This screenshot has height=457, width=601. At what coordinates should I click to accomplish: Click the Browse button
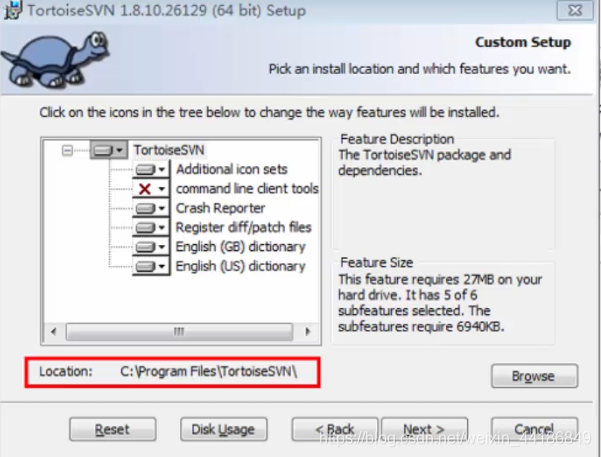534,376
